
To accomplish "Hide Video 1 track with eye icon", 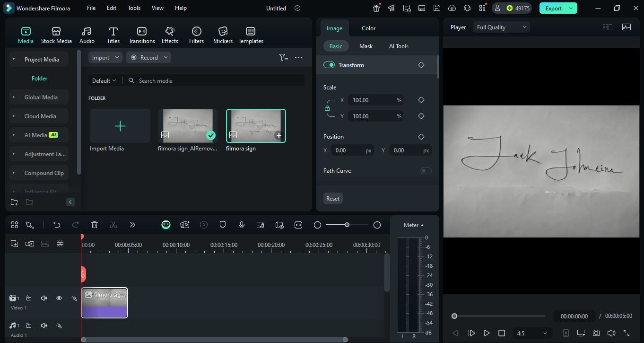I will (x=59, y=298).
